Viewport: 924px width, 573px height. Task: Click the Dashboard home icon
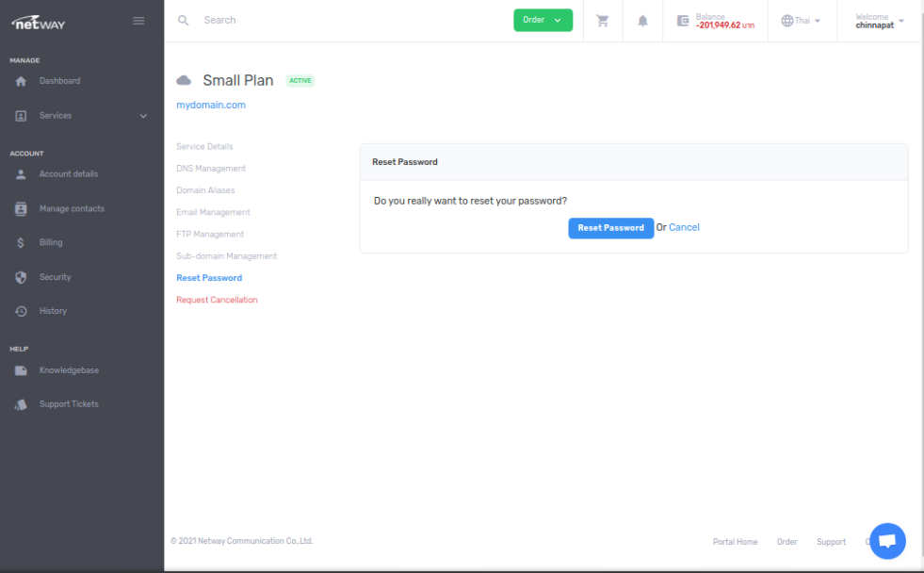pos(21,82)
